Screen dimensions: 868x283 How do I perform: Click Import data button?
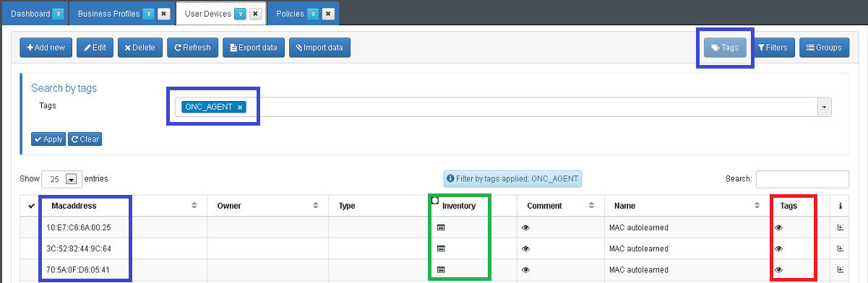(319, 48)
